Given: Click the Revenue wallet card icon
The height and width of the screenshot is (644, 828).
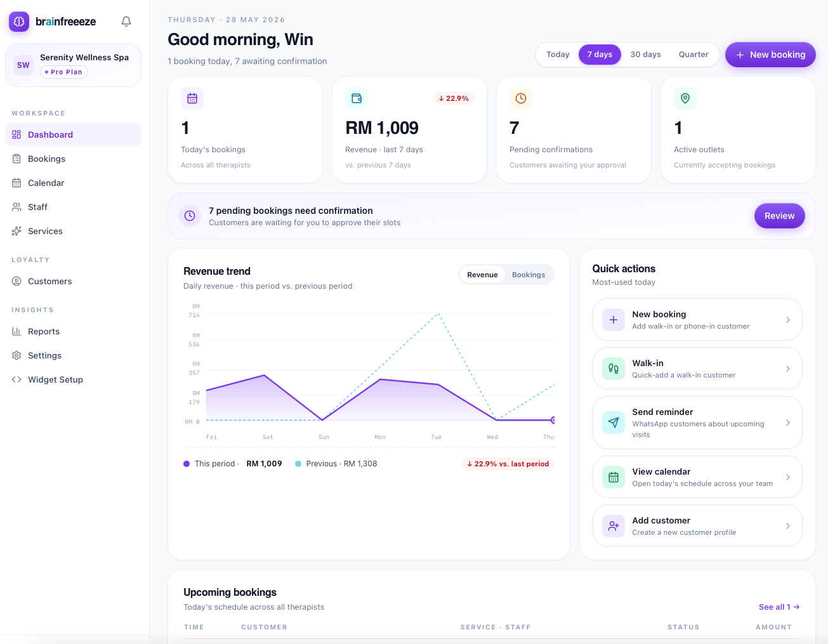Looking at the screenshot, I should pos(357,98).
